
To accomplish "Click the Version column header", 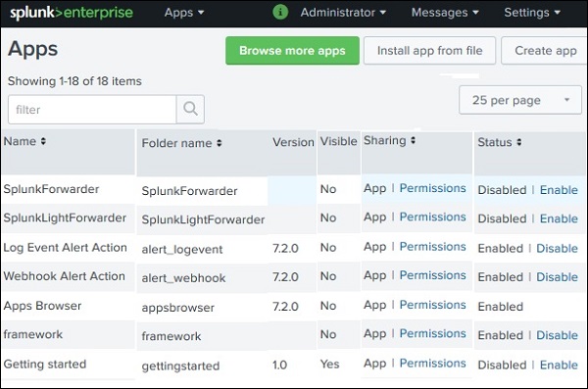I will [x=293, y=142].
